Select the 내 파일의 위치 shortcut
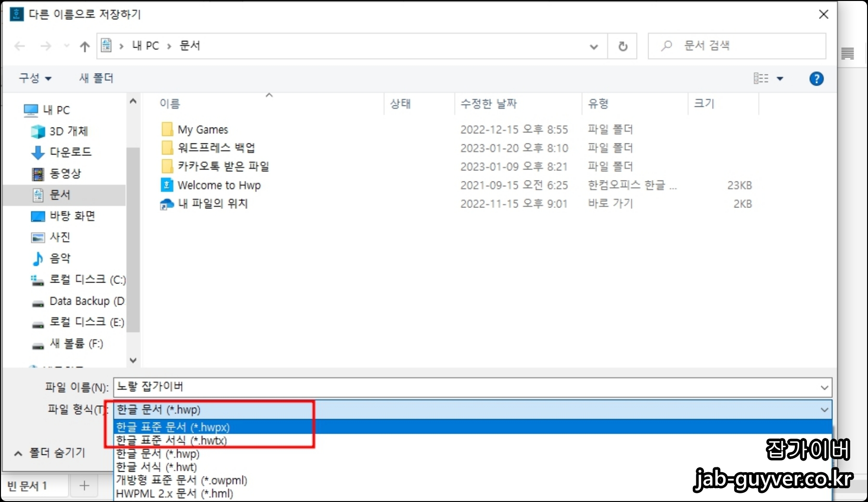This screenshot has height=502, width=868. [x=204, y=204]
